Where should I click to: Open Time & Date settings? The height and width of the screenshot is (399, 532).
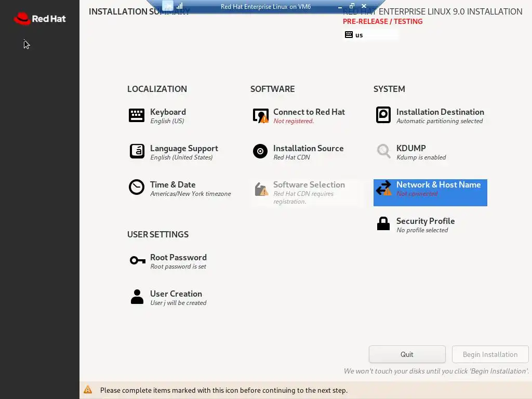[172, 184]
